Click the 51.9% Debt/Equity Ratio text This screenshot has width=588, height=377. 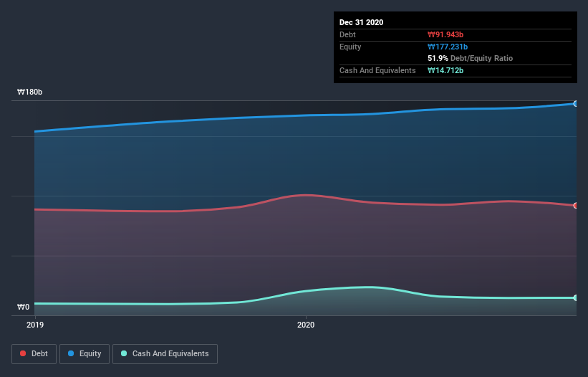tap(471, 58)
